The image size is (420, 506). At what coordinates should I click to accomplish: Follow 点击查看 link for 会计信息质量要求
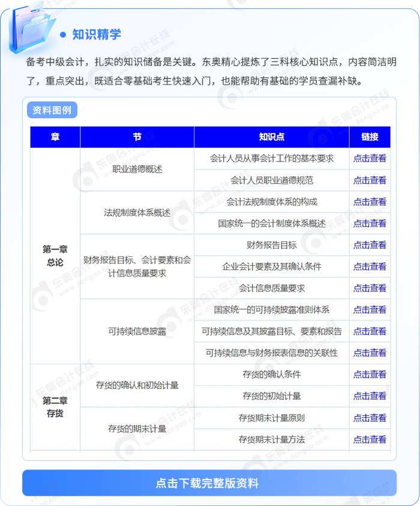tap(370, 288)
